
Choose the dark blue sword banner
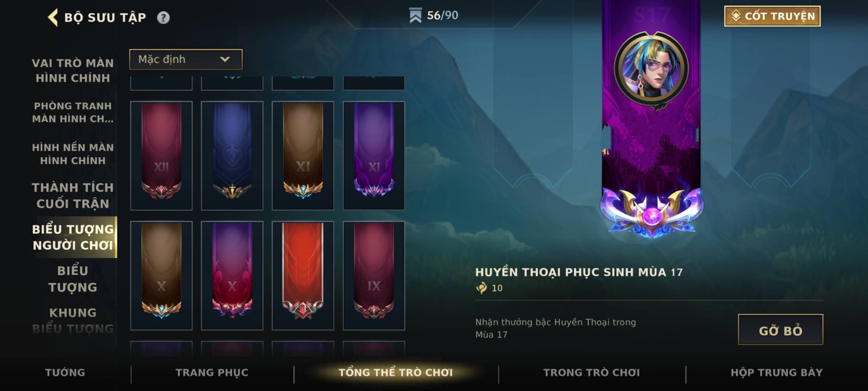[232, 156]
